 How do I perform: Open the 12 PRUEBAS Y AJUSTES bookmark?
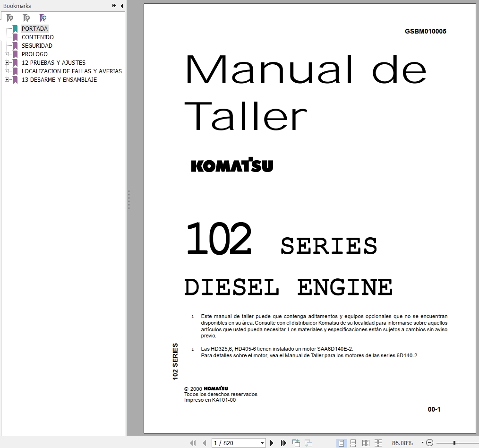(x=53, y=63)
